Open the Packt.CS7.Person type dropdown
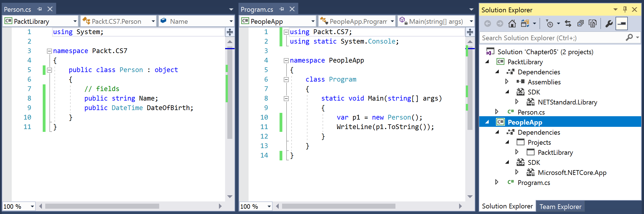Screen dimensions: 644x214 pyautogui.click(x=153, y=21)
